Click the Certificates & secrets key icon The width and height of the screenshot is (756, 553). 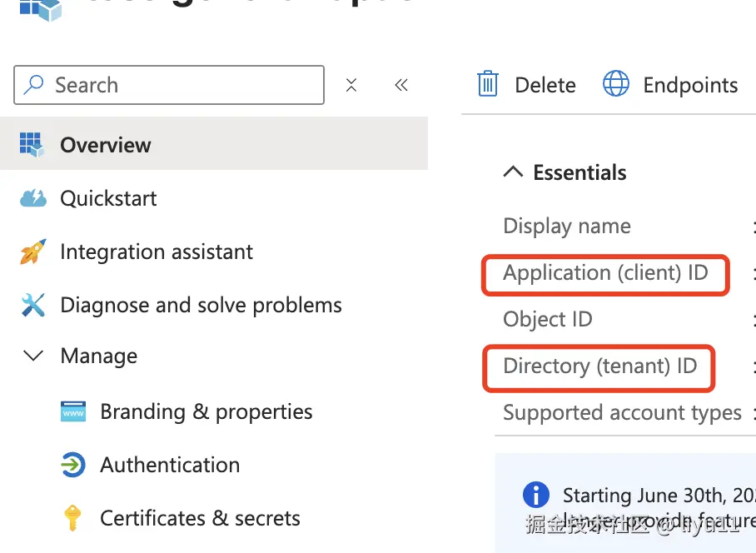(x=73, y=518)
